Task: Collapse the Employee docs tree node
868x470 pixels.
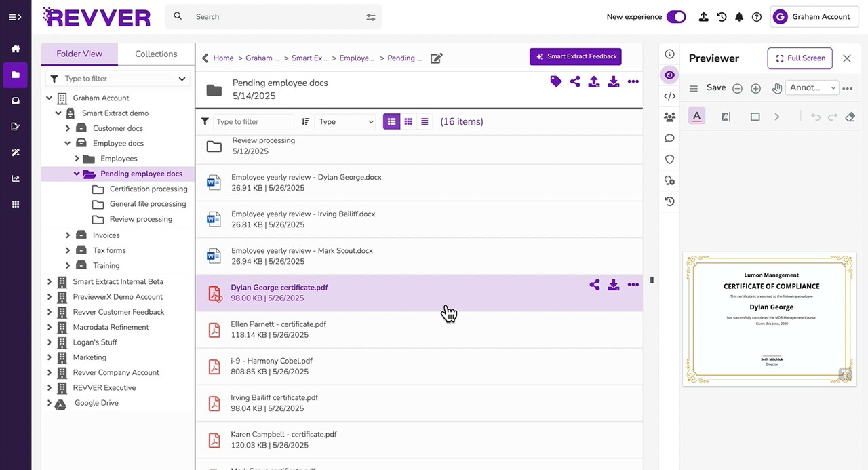Action: (x=68, y=143)
